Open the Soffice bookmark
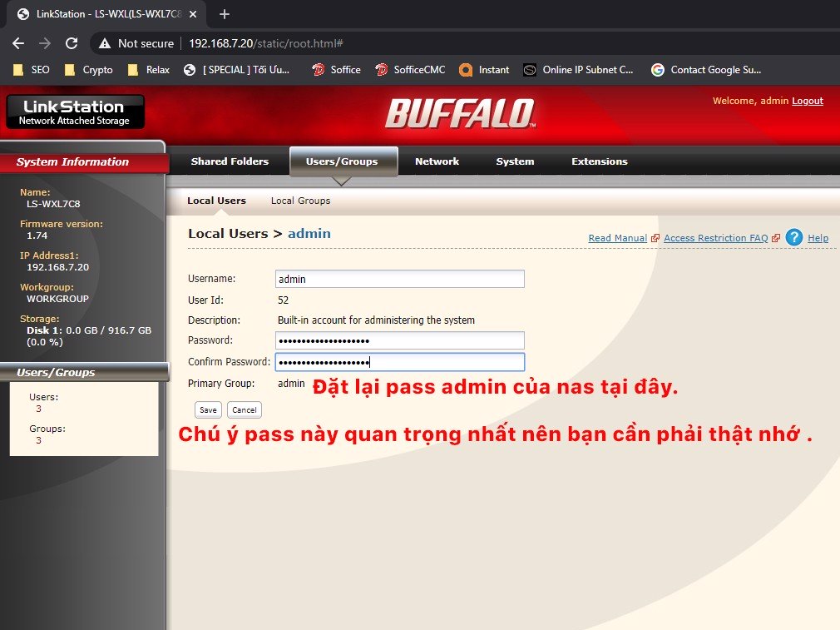Image resolution: width=840 pixels, height=630 pixels. coord(337,70)
